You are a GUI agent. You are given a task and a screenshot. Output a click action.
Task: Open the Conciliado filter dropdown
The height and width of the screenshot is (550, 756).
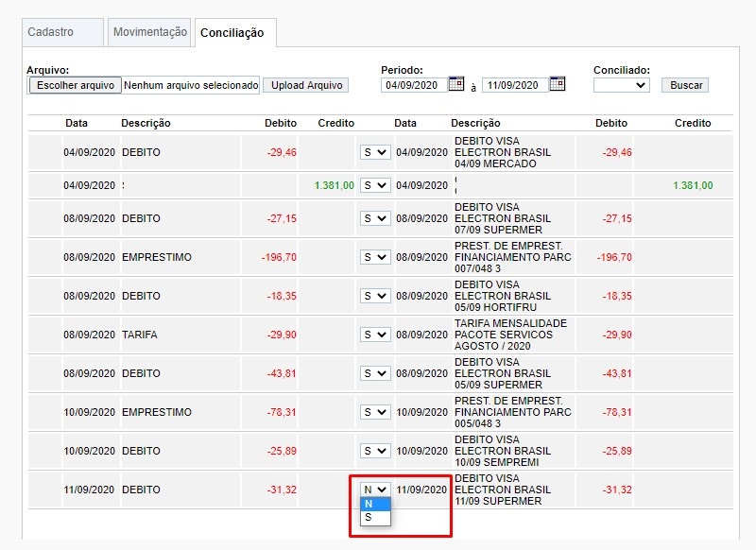click(x=621, y=85)
